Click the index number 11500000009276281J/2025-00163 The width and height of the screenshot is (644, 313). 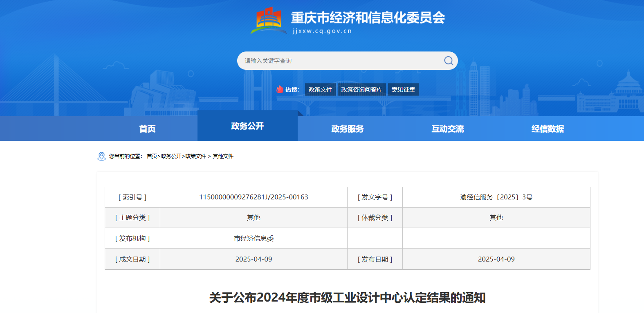(254, 197)
